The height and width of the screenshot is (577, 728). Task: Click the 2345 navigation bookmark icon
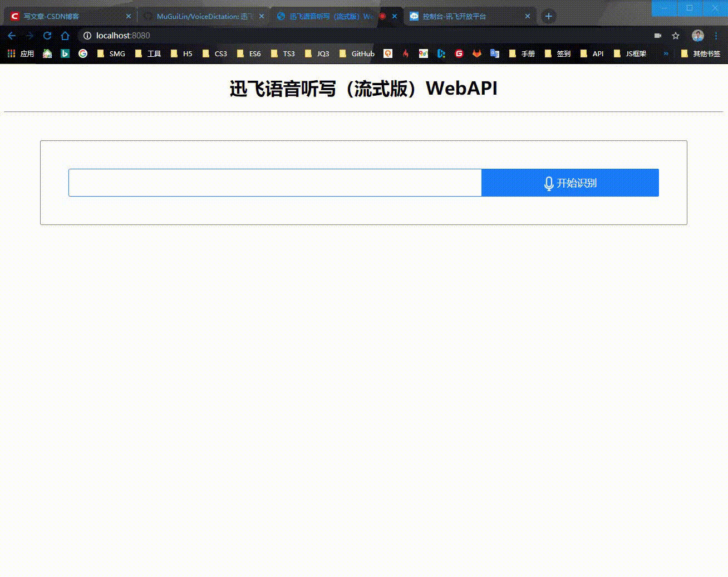pos(47,53)
